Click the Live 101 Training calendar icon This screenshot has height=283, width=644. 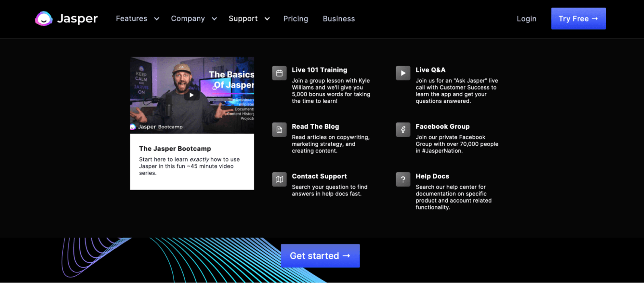click(x=279, y=73)
